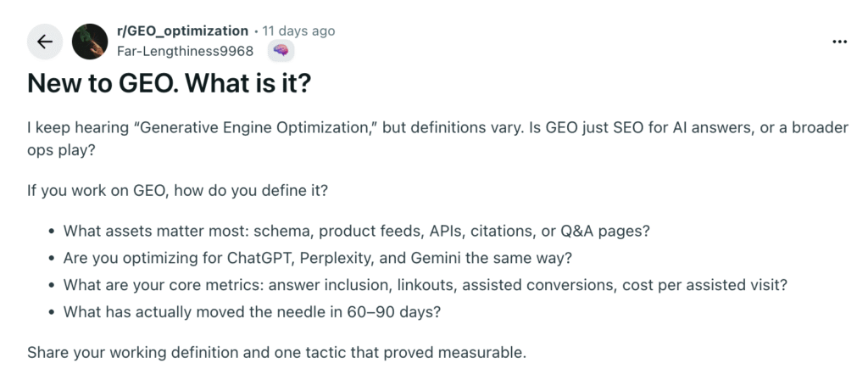The image size is (868, 369).
Task: Open the three-dot post options menu
Action: coord(839,42)
